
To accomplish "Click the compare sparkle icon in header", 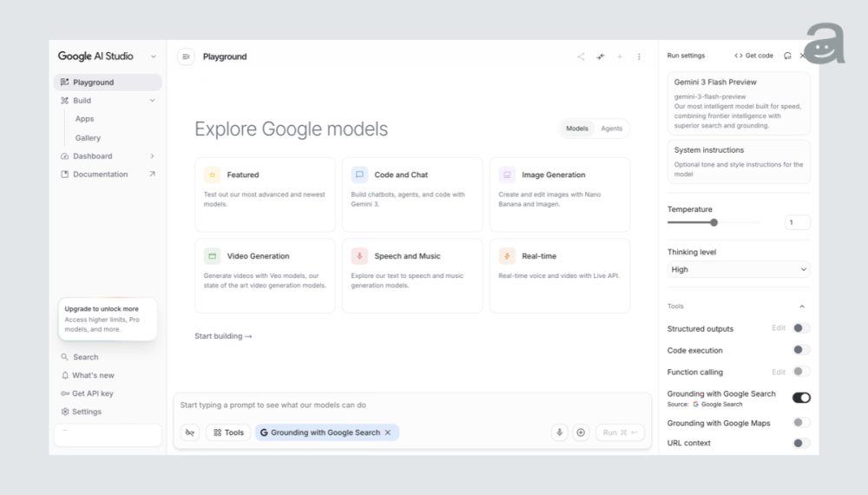I will click(x=600, y=56).
